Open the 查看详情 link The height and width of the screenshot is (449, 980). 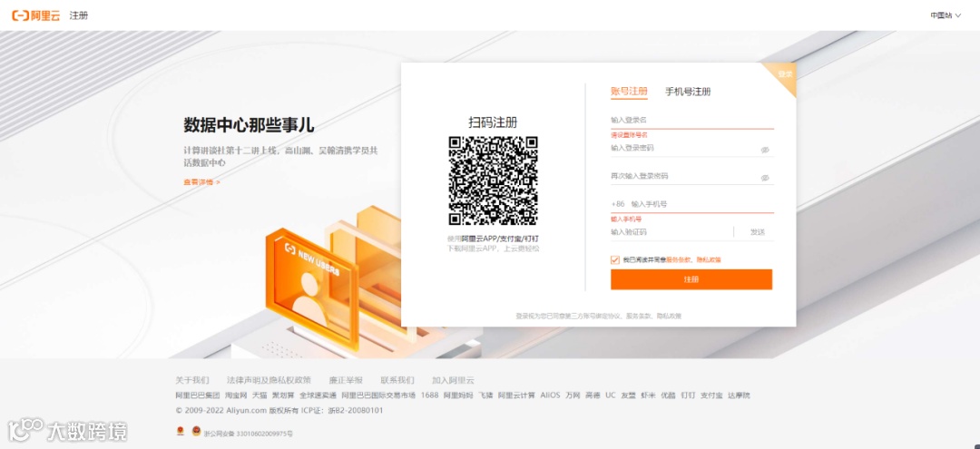201,182
